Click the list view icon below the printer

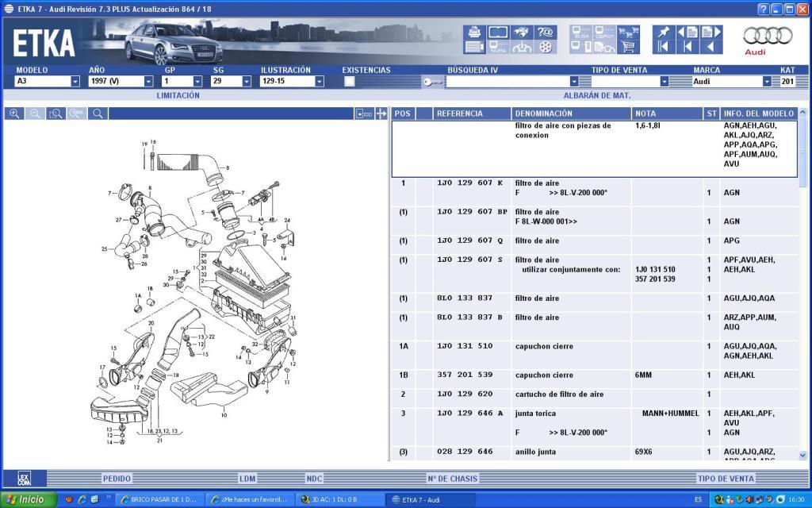point(474,47)
